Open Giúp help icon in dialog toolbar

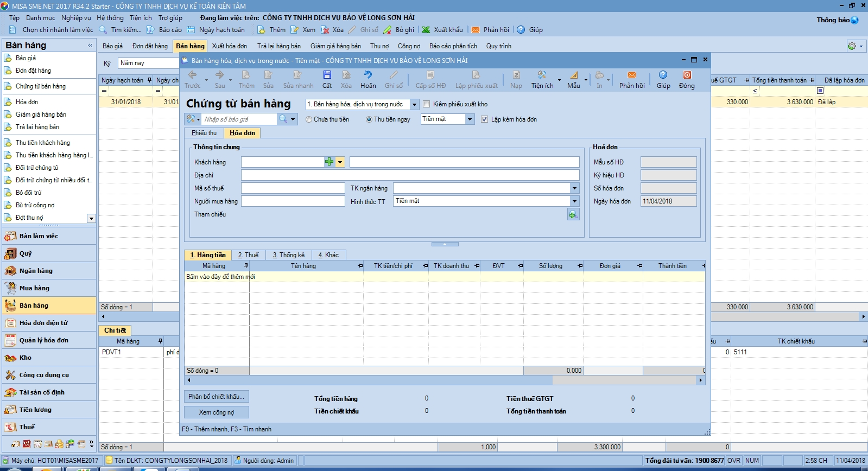(x=663, y=75)
